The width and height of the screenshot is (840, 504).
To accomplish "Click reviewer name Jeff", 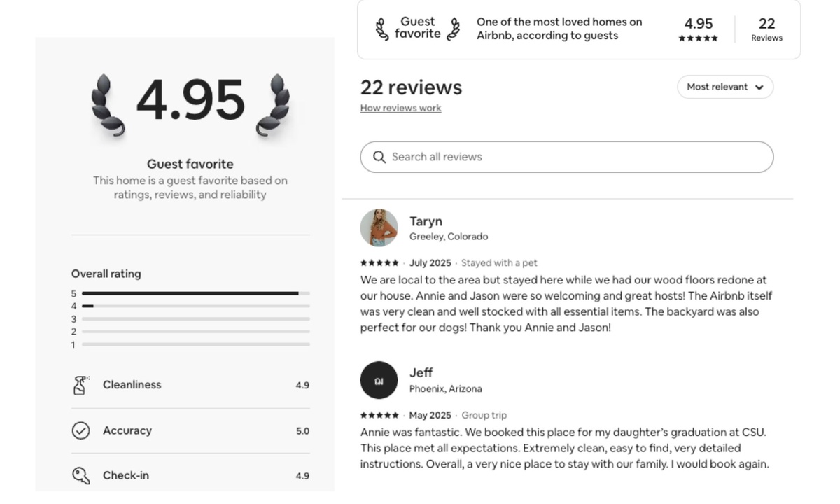I will (421, 372).
